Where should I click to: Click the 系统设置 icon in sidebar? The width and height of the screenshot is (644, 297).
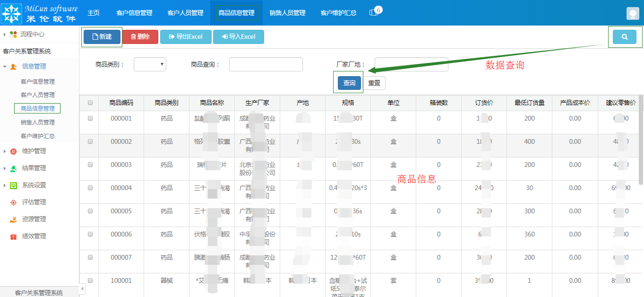point(13,185)
